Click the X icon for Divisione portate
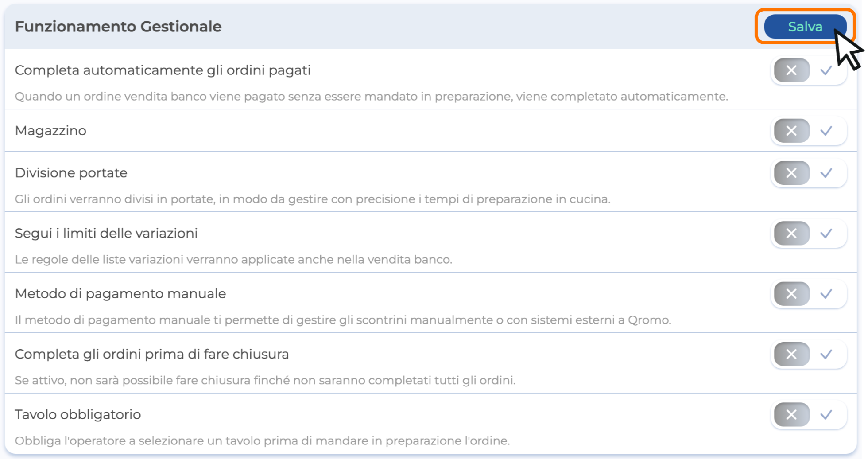Viewport: 868px width, 460px height. pos(791,173)
